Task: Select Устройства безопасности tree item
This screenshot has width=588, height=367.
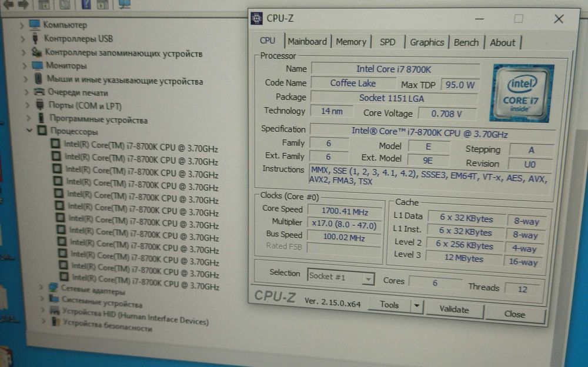Action: coord(108,325)
